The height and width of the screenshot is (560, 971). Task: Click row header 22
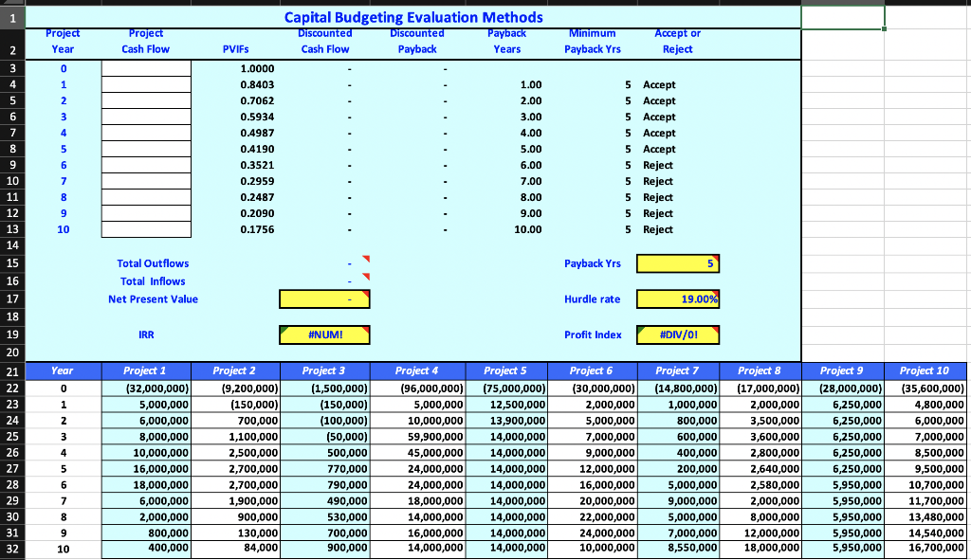[11, 387]
